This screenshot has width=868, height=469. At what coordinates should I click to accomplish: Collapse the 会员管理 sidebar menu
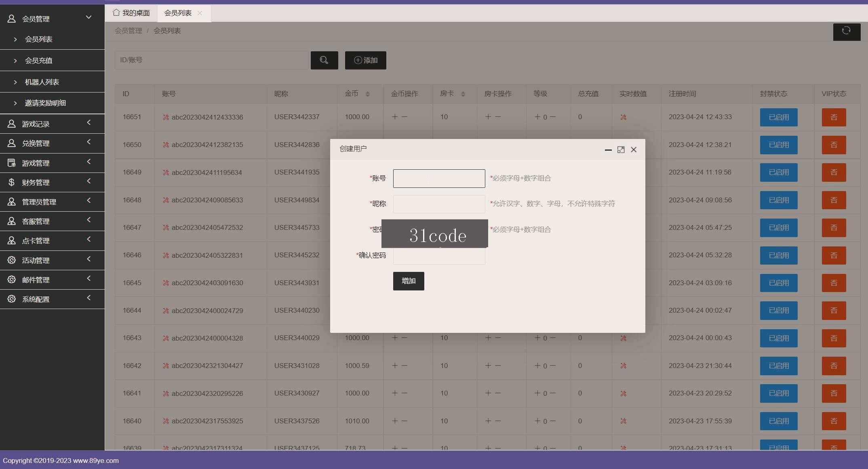(52, 19)
